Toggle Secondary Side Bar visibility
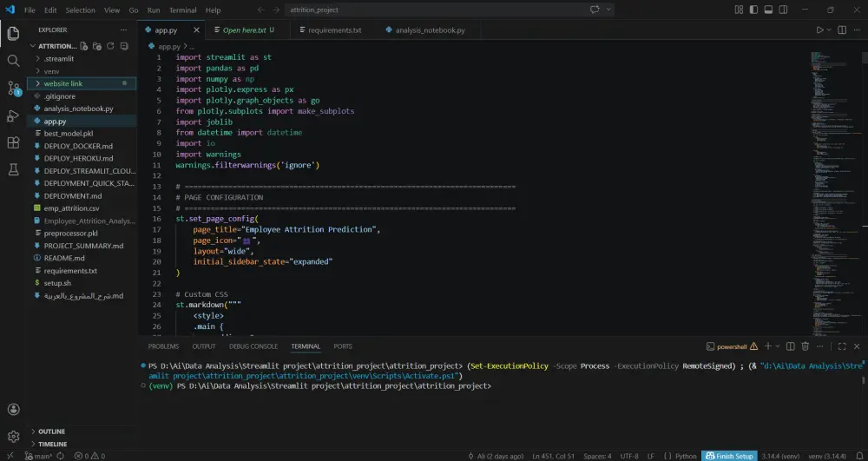 click(x=783, y=10)
